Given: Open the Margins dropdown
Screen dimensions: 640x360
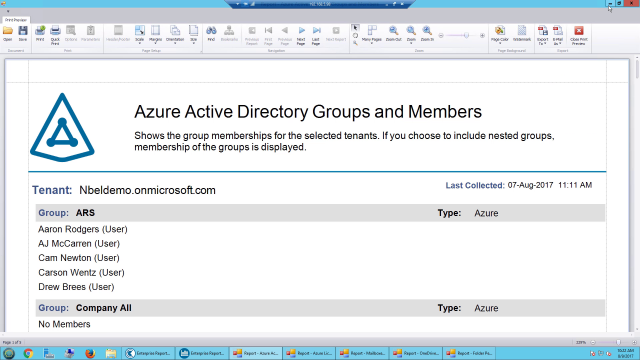Looking at the screenshot, I should (x=155, y=35).
